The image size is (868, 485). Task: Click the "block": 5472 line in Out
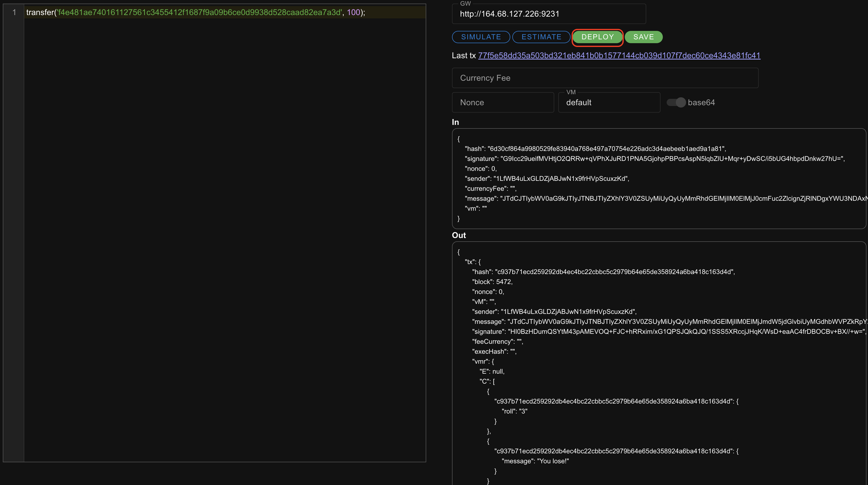(492, 281)
